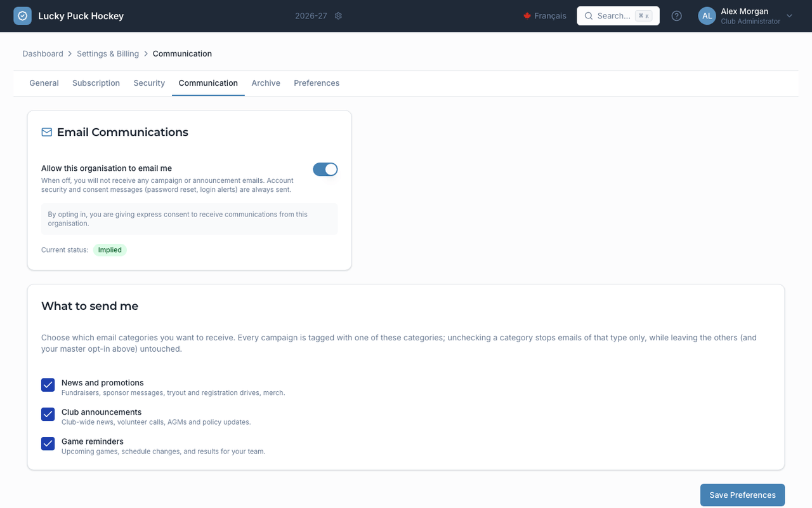Click the envelope icon beside Email Communications

47,132
